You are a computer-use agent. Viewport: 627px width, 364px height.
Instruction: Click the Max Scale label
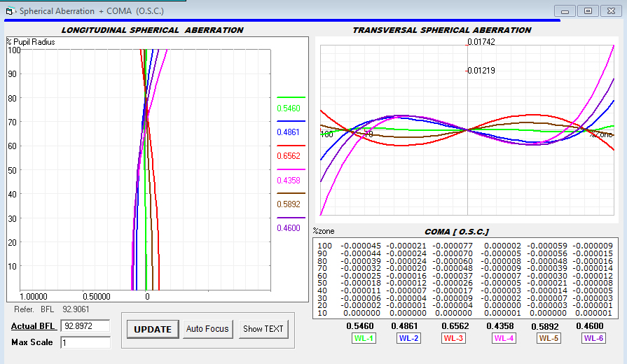(32, 342)
